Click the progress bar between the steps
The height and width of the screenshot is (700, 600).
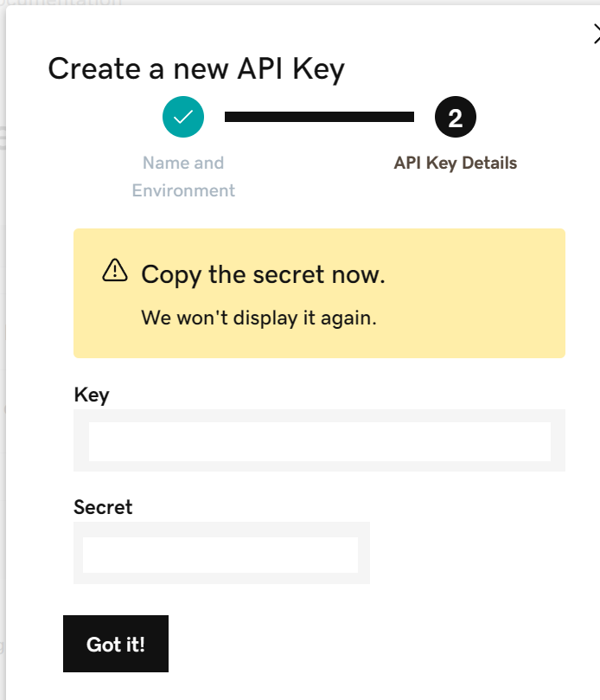tap(319, 115)
